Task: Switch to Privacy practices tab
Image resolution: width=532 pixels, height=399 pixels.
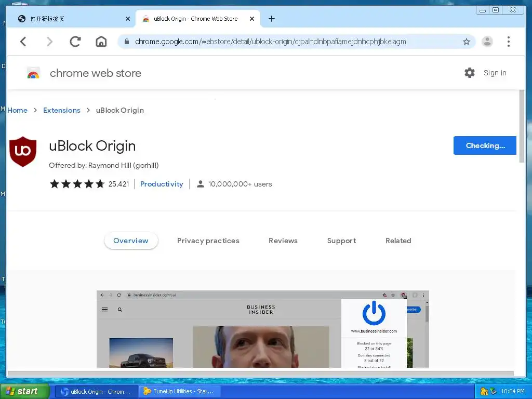Action: (x=208, y=241)
